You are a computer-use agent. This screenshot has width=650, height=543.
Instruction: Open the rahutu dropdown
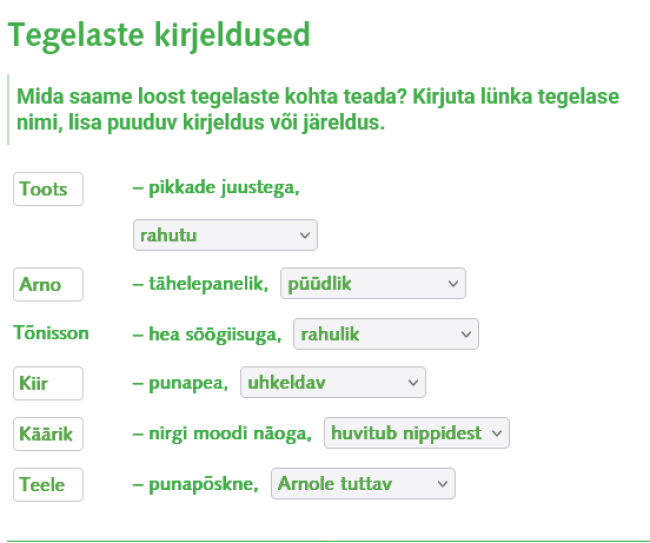coord(225,235)
